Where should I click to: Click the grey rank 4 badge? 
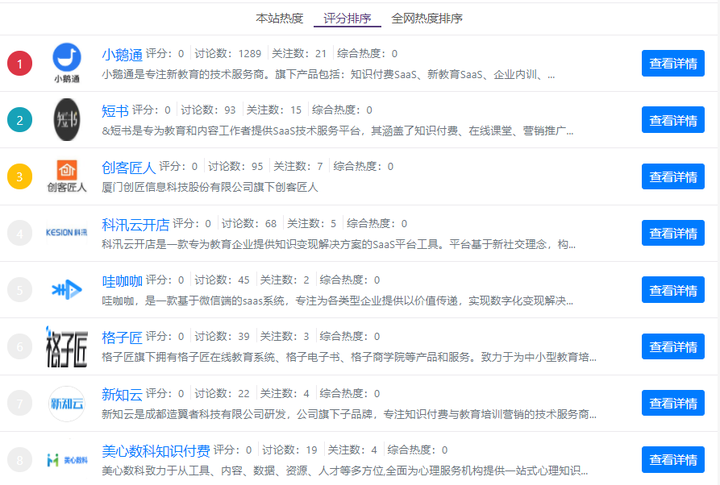pyautogui.click(x=20, y=233)
